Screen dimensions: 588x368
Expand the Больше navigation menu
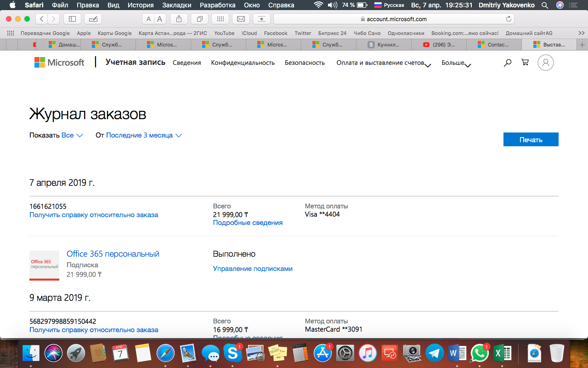tap(456, 63)
